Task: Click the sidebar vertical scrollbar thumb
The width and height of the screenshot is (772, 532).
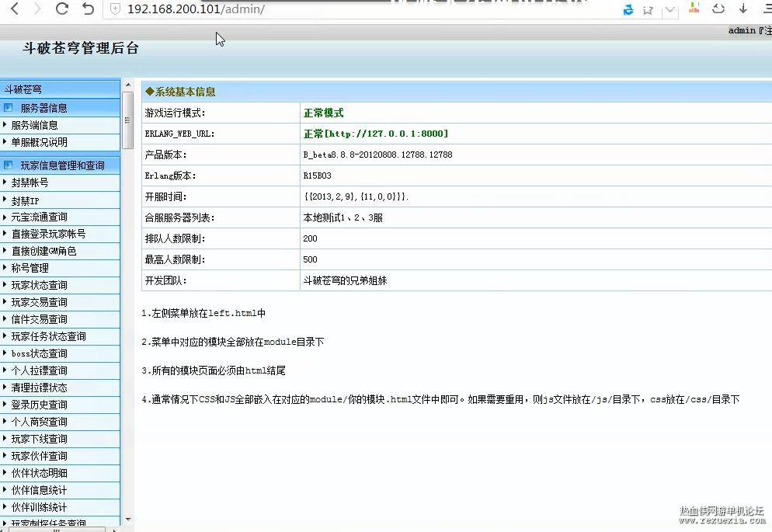Action: 128,120
